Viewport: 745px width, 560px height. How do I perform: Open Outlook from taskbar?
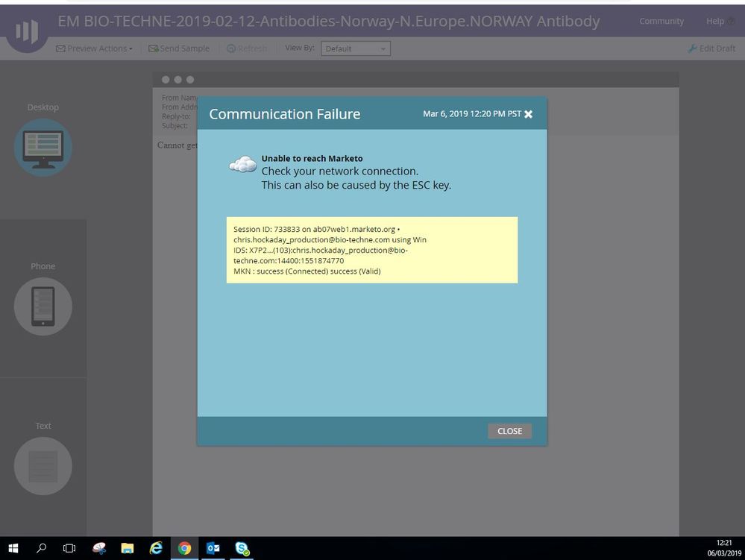point(213,548)
